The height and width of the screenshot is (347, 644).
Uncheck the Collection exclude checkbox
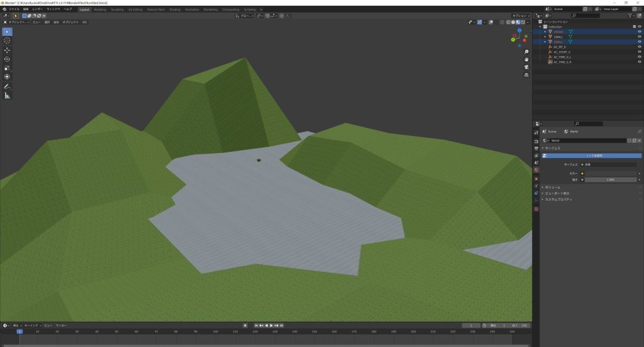[633, 26]
